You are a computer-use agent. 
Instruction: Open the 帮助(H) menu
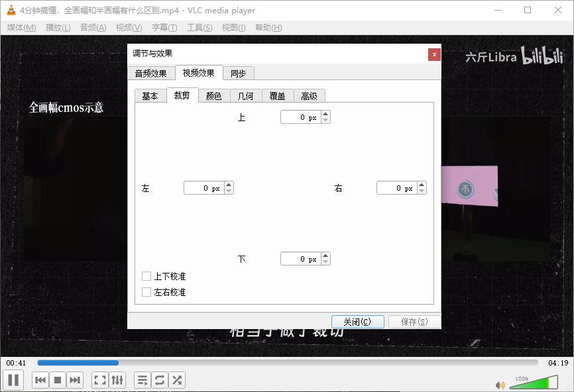pyautogui.click(x=268, y=28)
